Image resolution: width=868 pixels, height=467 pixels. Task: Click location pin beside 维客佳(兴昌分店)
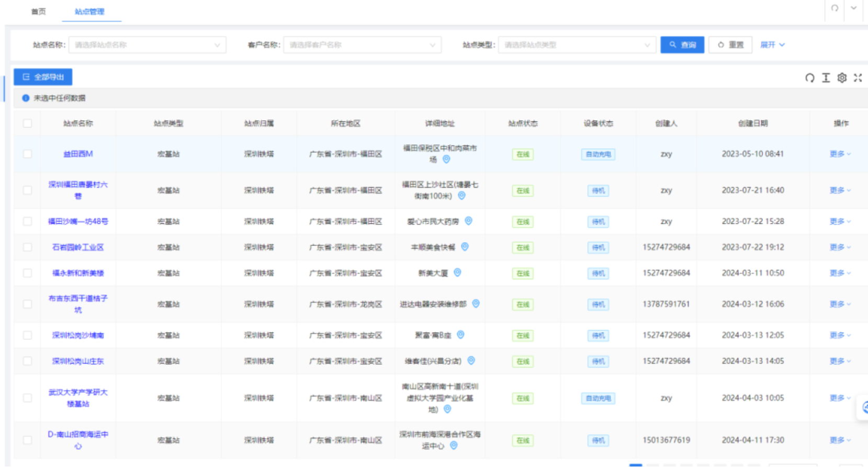(x=471, y=361)
